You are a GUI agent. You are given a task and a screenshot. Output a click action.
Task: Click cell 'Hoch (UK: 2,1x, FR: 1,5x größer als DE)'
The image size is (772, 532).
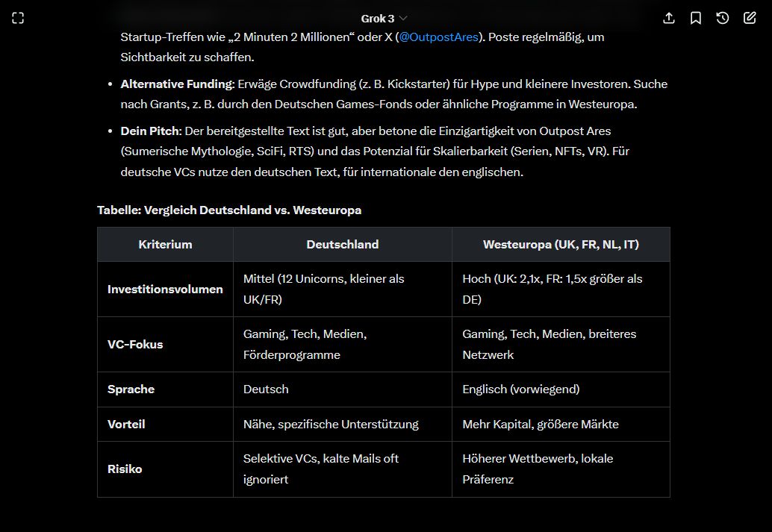click(561, 289)
